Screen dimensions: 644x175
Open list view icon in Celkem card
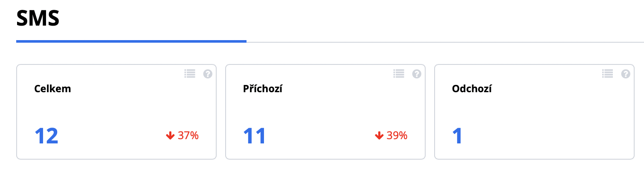[x=190, y=74]
